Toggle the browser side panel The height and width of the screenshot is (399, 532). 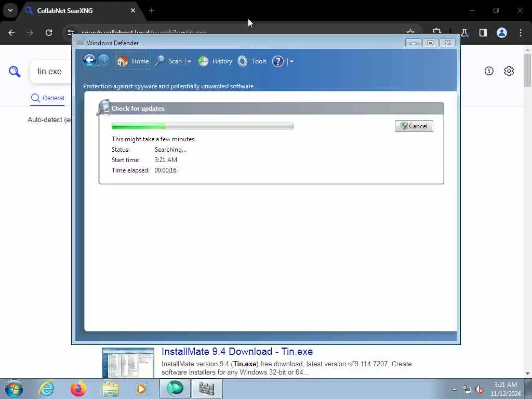[x=483, y=33]
